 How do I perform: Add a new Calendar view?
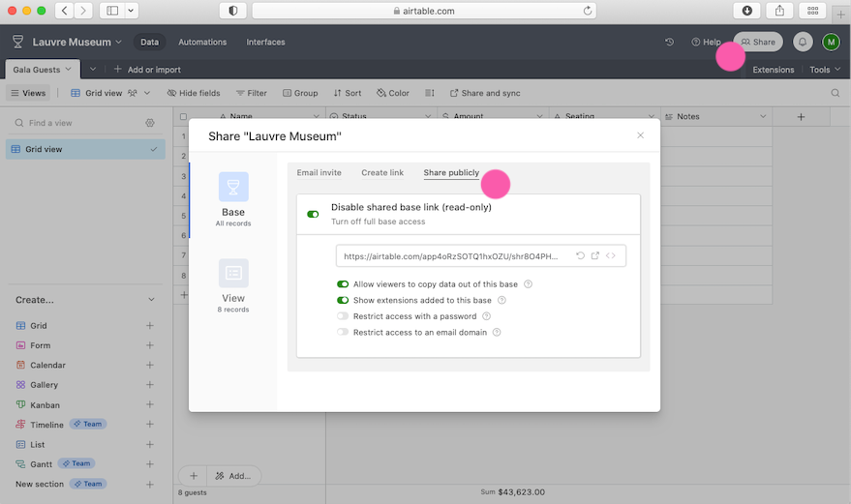click(x=150, y=365)
